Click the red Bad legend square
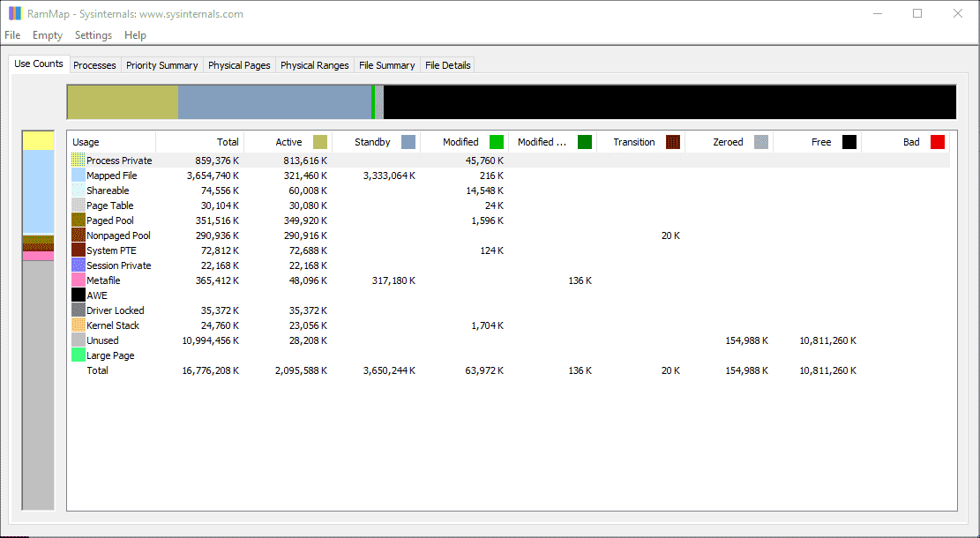This screenshot has height=538, width=980. pyautogui.click(x=937, y=141)
